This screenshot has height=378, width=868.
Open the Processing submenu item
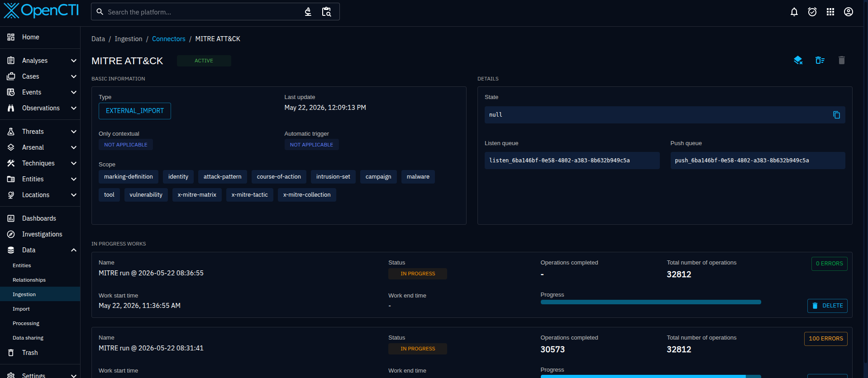point(40,323)
